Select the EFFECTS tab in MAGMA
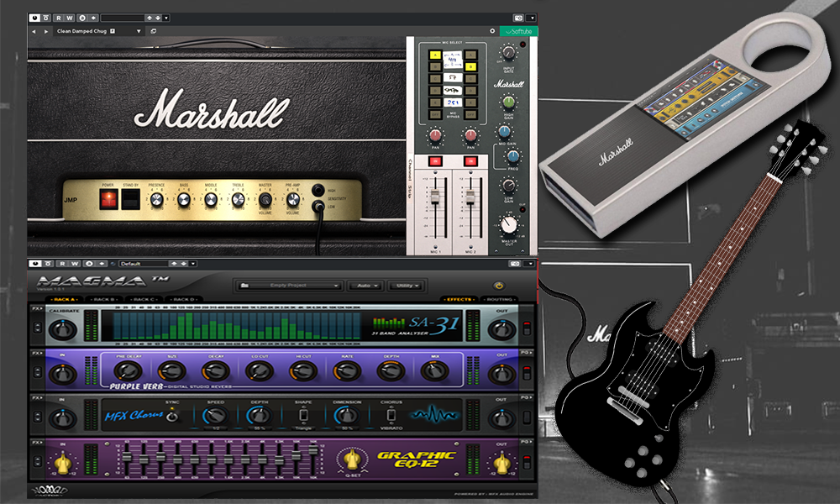Viewport: 840px width, 504px height. coord(459,298)
